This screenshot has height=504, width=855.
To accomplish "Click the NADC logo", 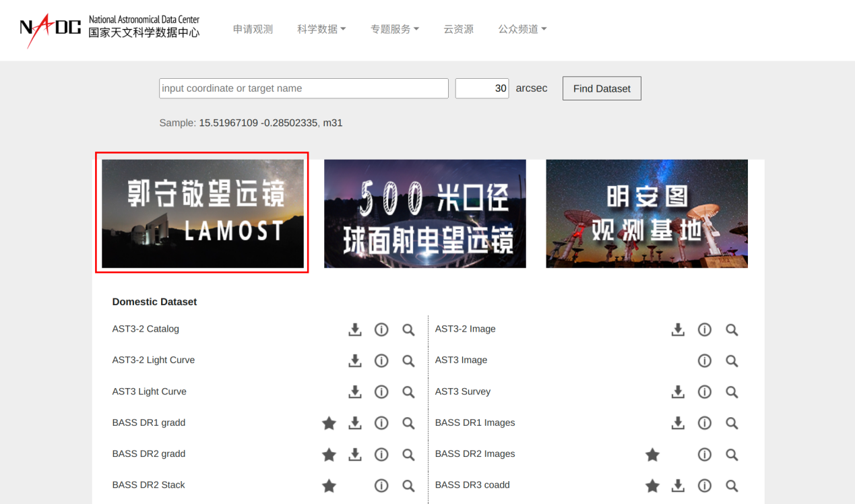I will point(110,30).
